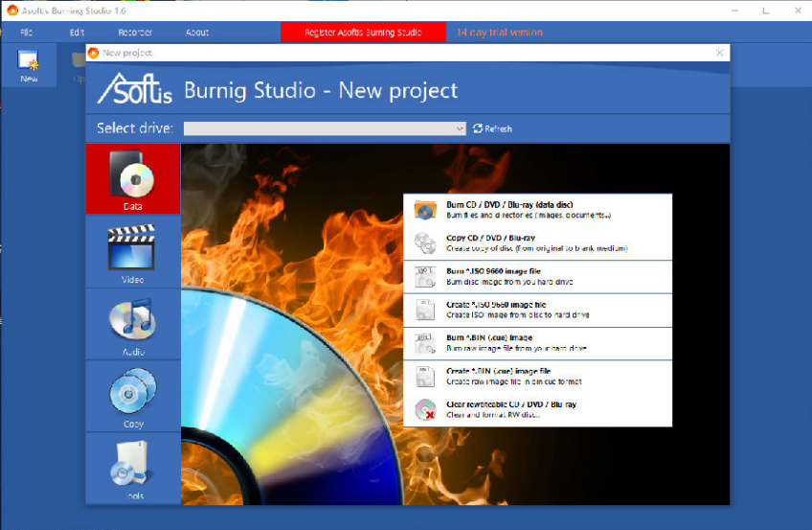Screen dimensions: 812x530
Task: Click Register Asoftis Burning Studio button
Action: [x=363, y=33]
